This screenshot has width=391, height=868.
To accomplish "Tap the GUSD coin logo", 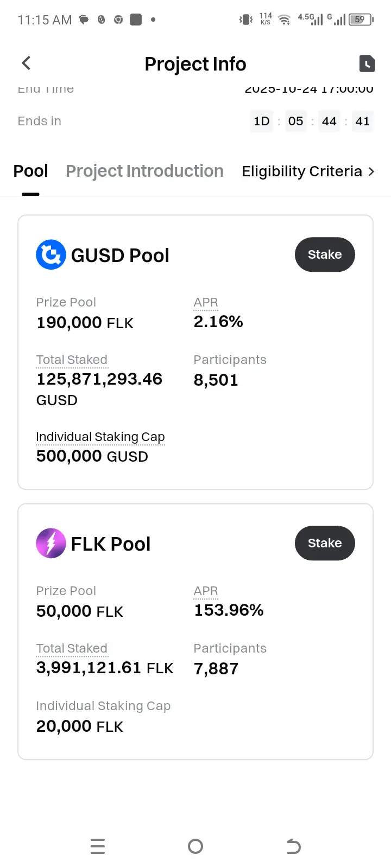I will (51, 255).
